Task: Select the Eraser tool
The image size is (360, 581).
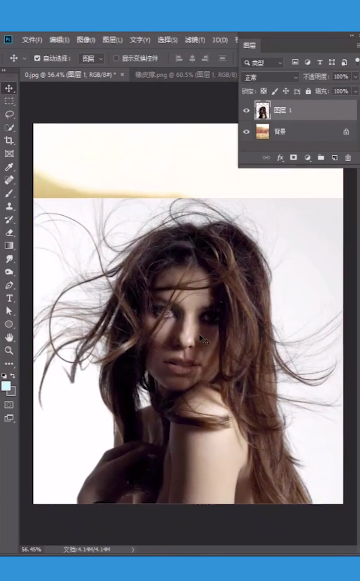Action: point(9,232)
